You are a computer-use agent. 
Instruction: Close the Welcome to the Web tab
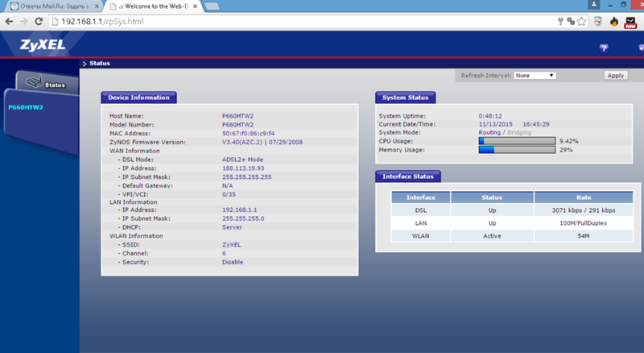click(x=195, y=6)
